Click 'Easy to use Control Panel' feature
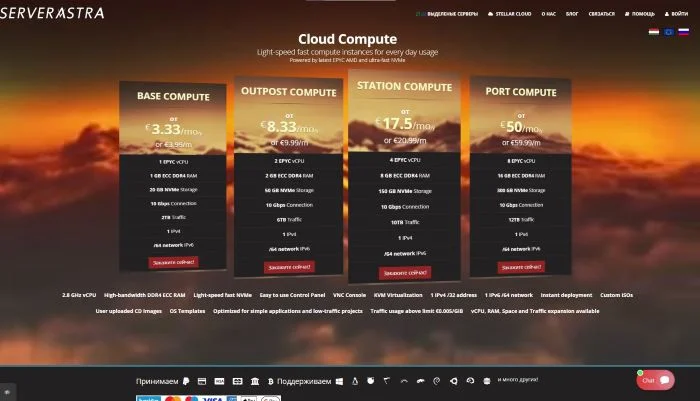Image resolution: width=700 pixels, height=401 pixels. coord(292,295)
